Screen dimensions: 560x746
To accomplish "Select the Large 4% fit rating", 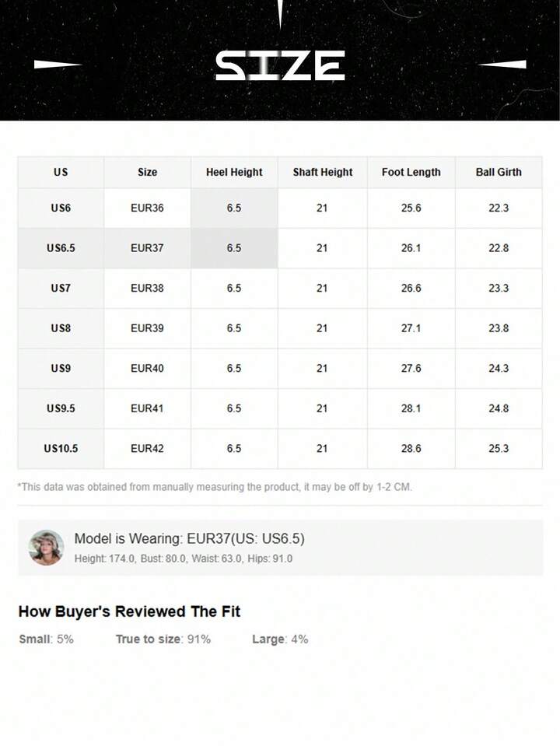I will pos(280,639).
